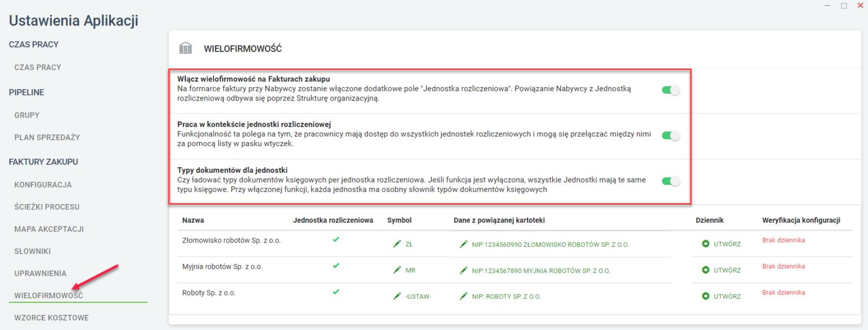868x330 pixels.
Task: Click pencil icon next to -USTAW- symbol
Action: pos(397,296)
